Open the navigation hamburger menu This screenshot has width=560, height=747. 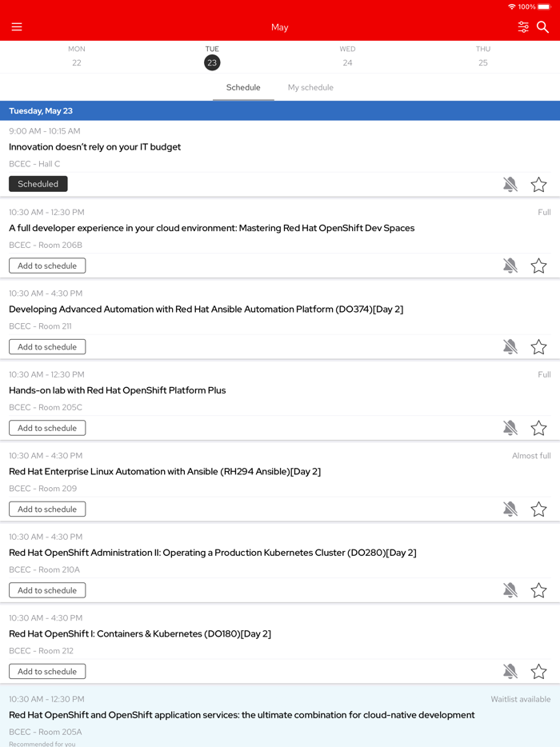[17, 26]
